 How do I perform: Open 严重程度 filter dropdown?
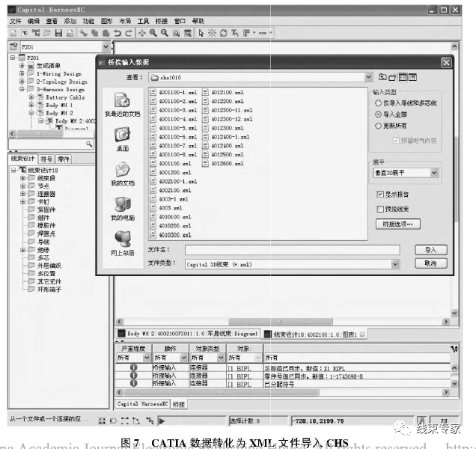(x=147, y=358)
